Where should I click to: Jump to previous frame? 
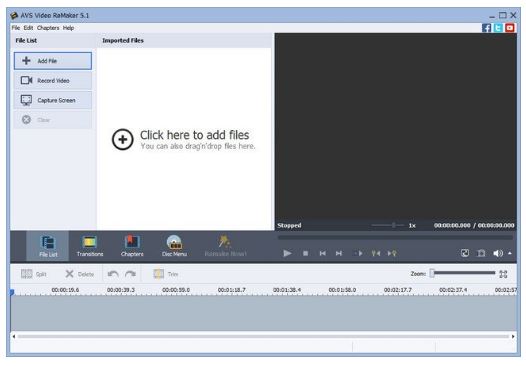click(322, 253)
